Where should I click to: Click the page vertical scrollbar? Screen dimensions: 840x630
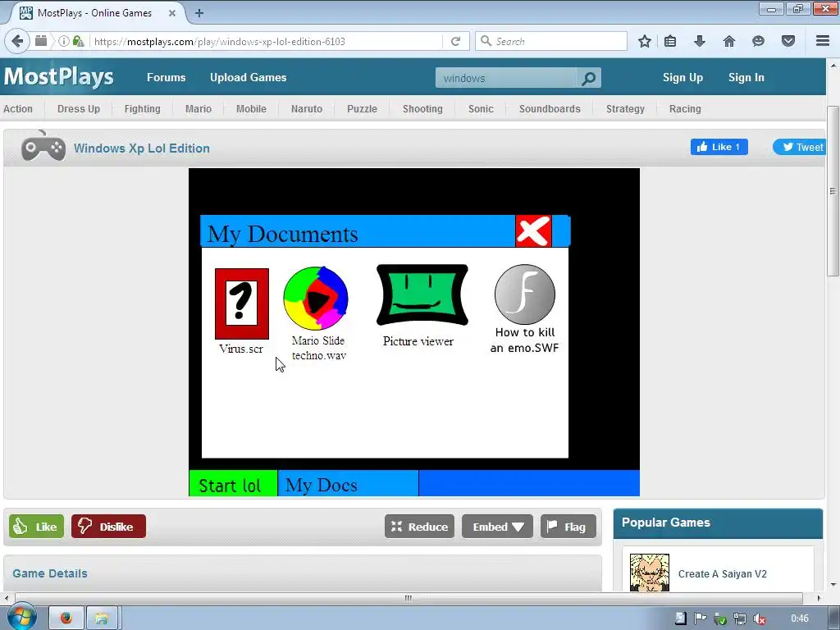(833, 190)
